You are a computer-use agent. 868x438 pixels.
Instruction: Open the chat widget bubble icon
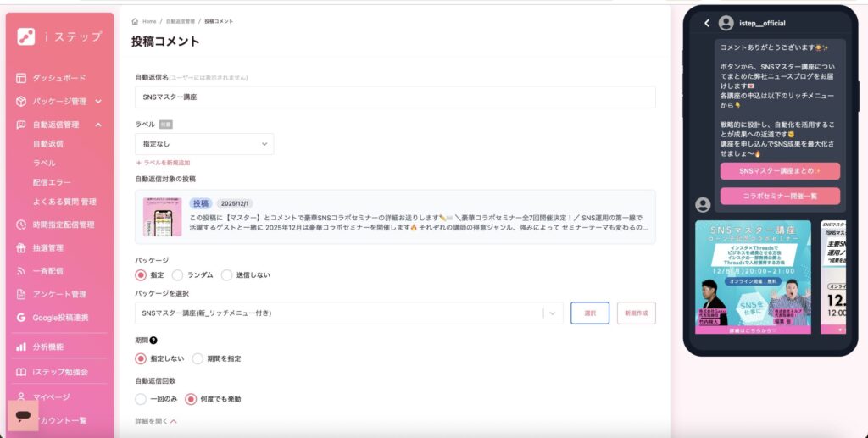(23, 415)
